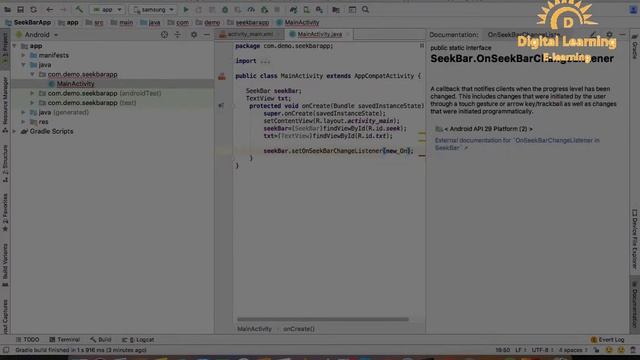
Task: Hide the project panel with minus icon
Action: pos(207,35)
